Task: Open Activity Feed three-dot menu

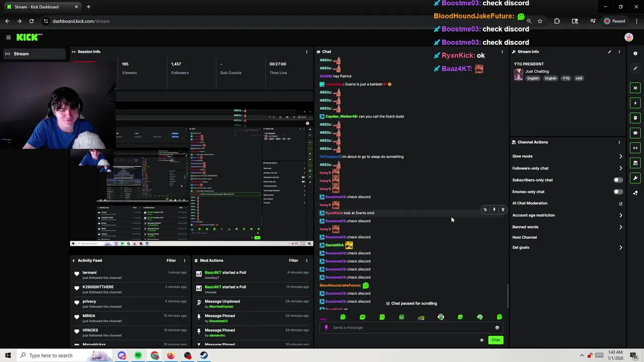Action: tap(184, 260)
